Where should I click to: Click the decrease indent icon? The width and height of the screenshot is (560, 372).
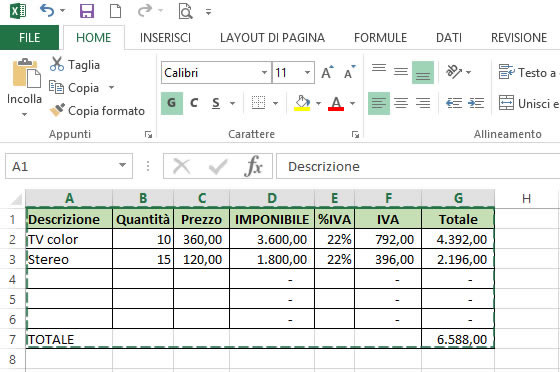coord(454,104)
